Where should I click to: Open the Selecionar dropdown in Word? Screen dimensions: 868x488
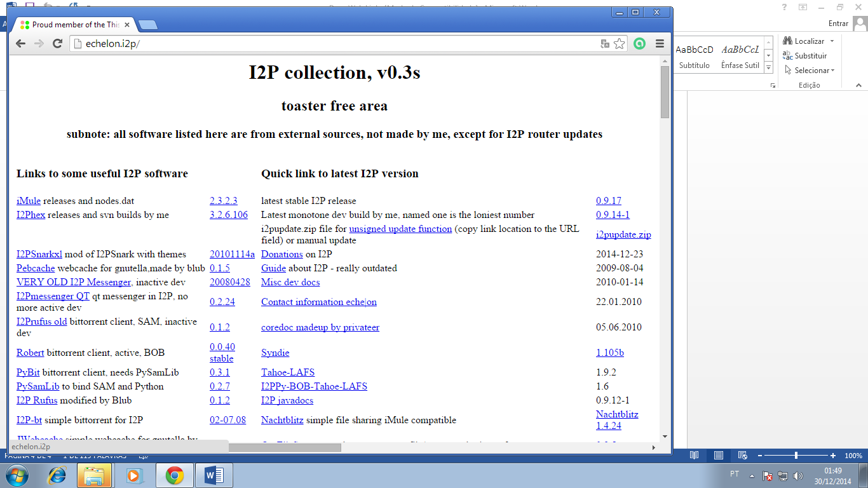tap(810, 71)
